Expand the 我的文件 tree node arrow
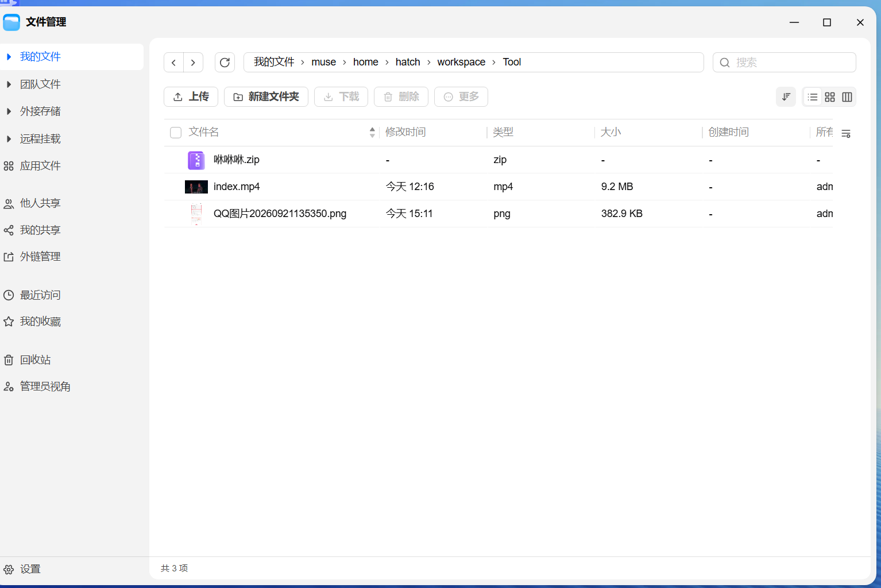881x588 pixels. 9,57
